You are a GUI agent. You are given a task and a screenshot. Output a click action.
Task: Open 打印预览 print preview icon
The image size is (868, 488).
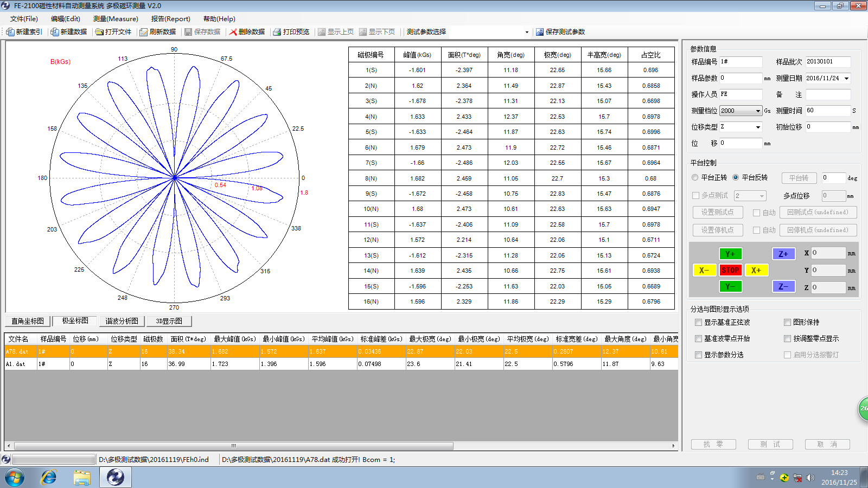click(x=277, y=32)
